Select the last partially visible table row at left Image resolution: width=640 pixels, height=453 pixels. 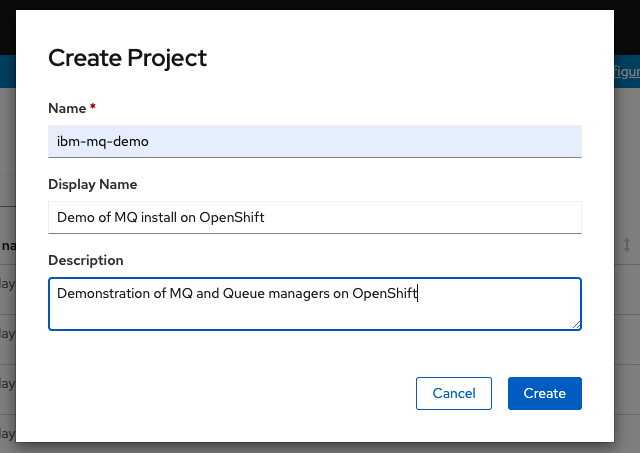[x=7, y=433]
